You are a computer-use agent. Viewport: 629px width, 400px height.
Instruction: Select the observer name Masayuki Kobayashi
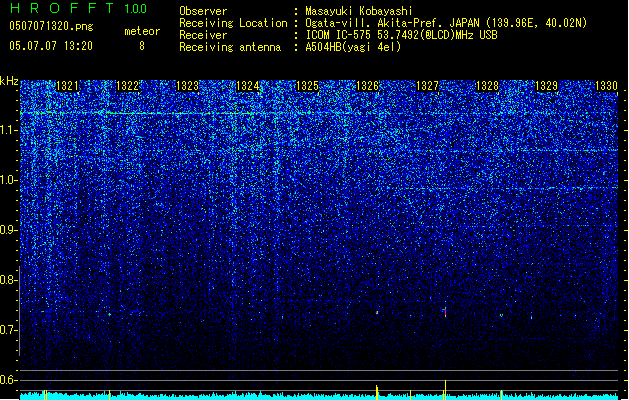359,11
